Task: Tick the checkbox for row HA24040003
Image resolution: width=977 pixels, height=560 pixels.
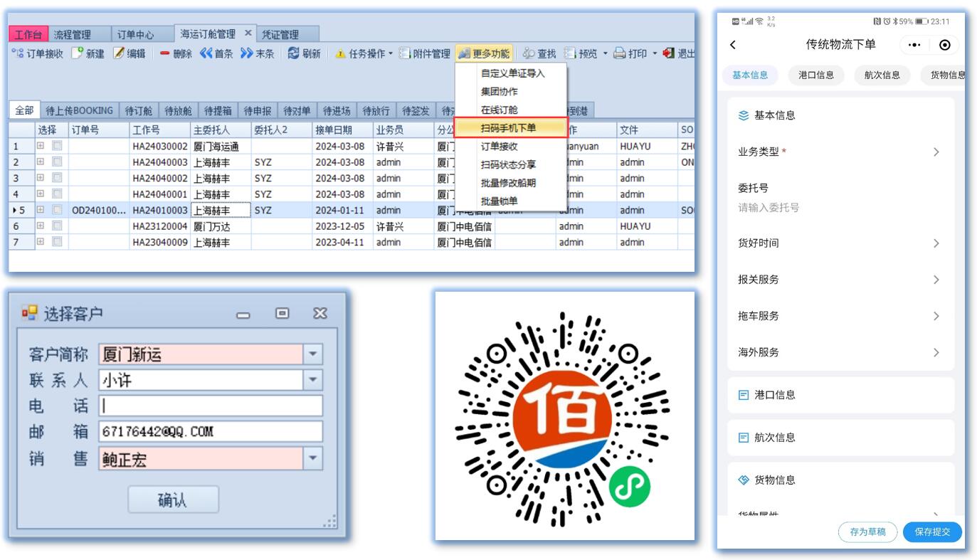Action: pyautogui.click(x=57, y=162)
